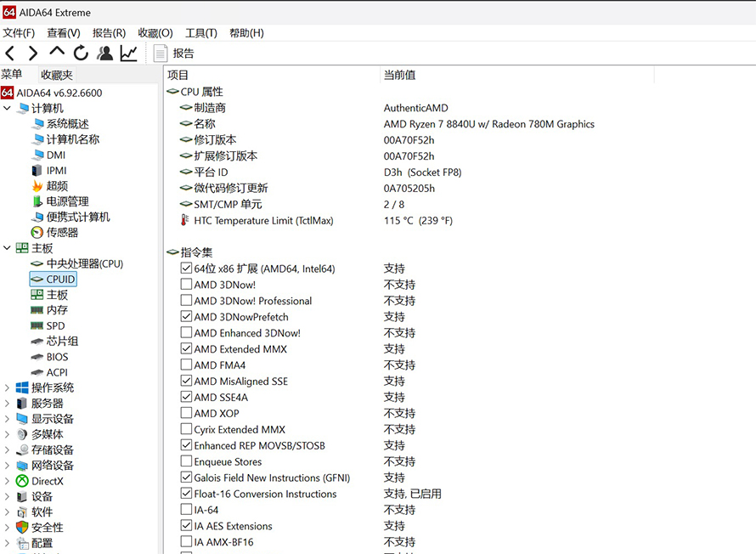
Task: Select AIDA64 v6.92.6600 root node
Action: [x=52, y=93]
